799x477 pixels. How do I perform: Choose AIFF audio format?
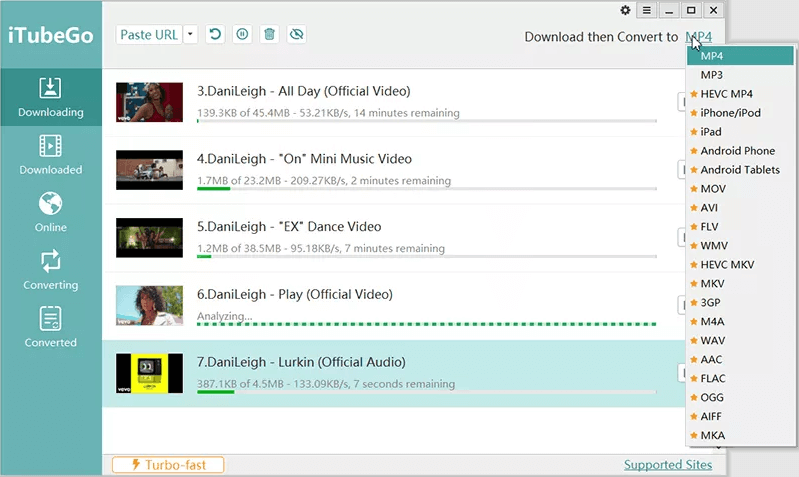coord(740,416)
